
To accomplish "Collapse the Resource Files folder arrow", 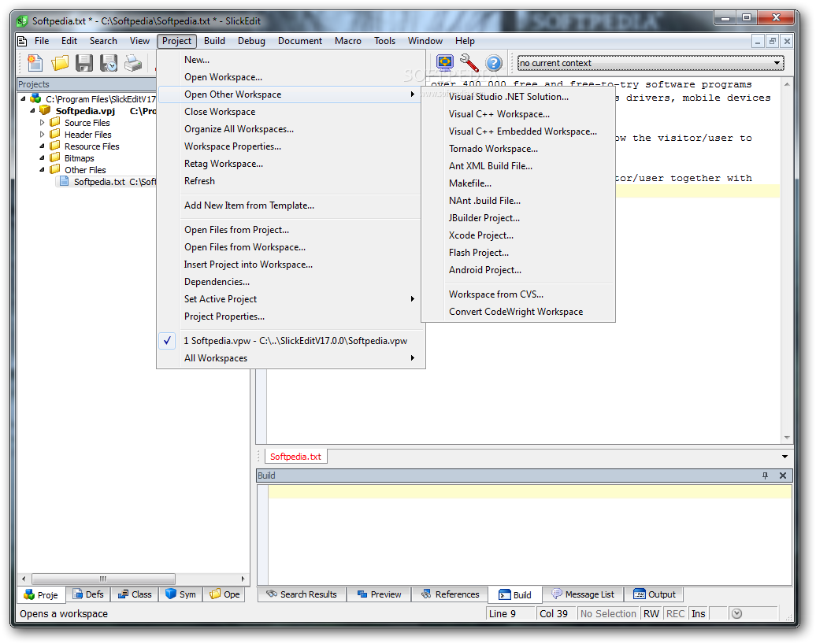I will 43,146.
